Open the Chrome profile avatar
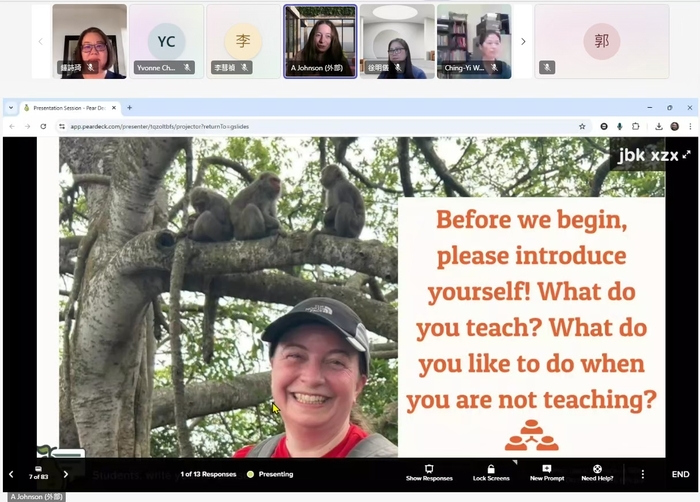The width and height of the screenshot is (700, 502). click(x=675, y=126)
